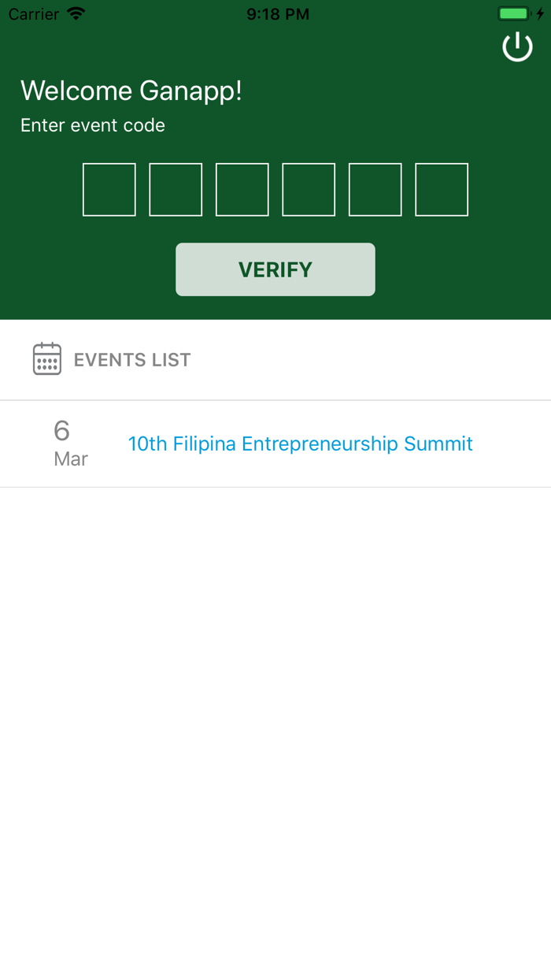Tap the green power symbol to sign out
This screenshot has height=980, width=551.
517,46
